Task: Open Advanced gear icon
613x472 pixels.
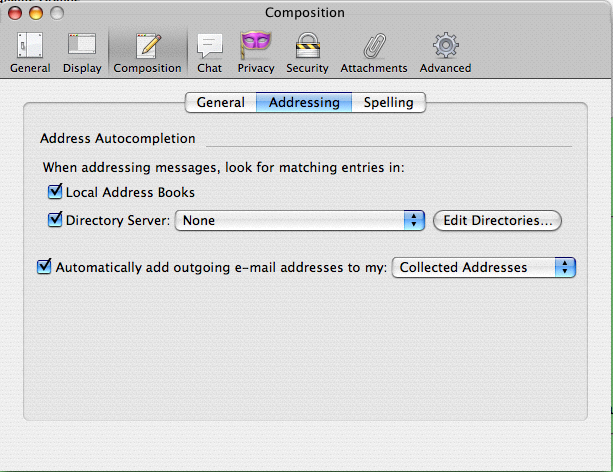Action: pos(446,45)
